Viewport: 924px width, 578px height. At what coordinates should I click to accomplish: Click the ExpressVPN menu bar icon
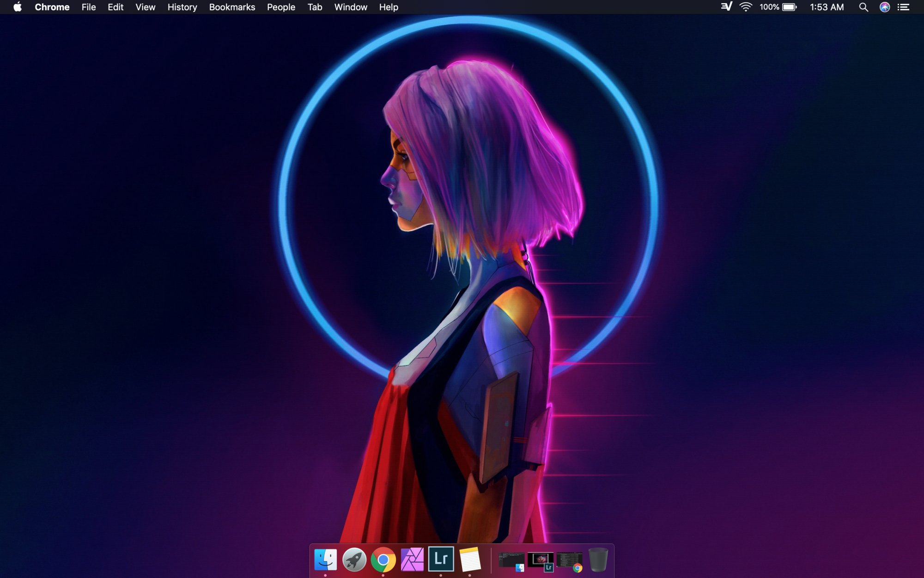point(726,7)
